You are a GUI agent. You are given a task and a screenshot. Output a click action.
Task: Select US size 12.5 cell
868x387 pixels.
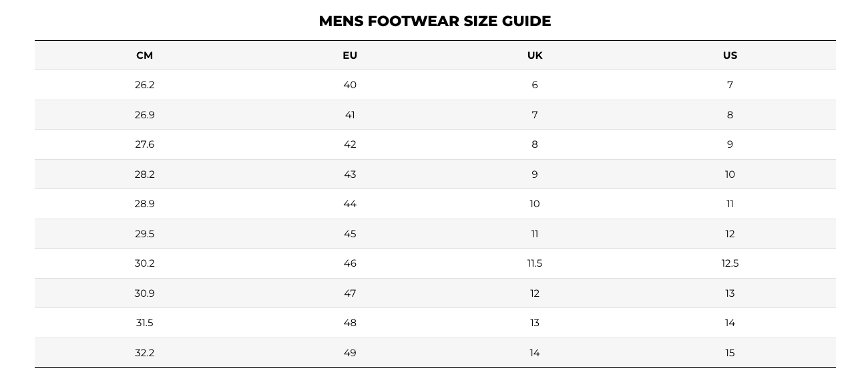pos(730,263)
